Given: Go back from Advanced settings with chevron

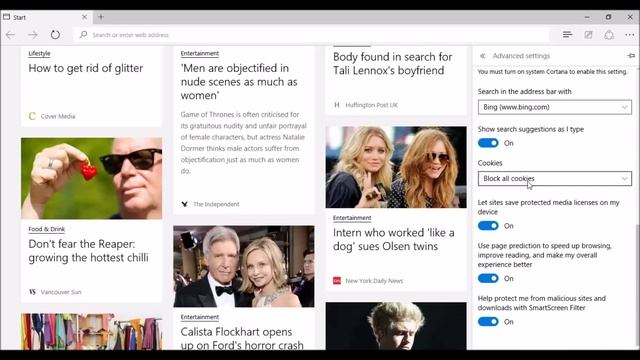Looking at the screenshot, I should (x=482, y=56).
